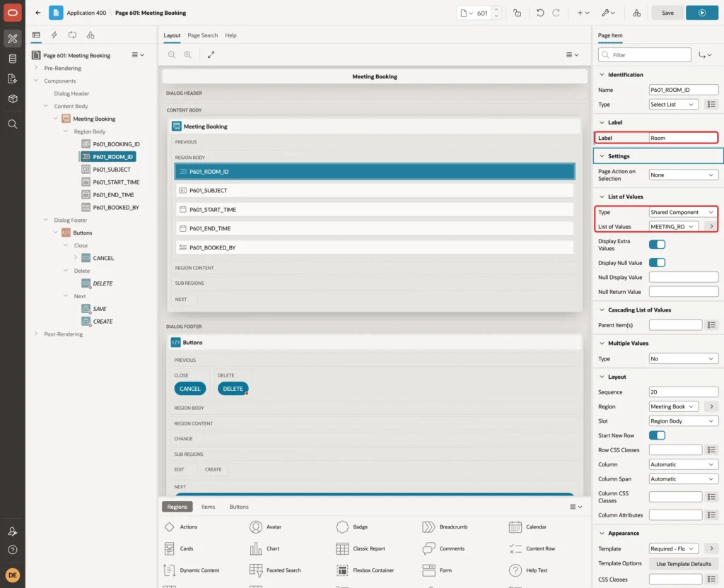Select the Calendar region in gallery

pyautogui.click(x=527, y=527)
